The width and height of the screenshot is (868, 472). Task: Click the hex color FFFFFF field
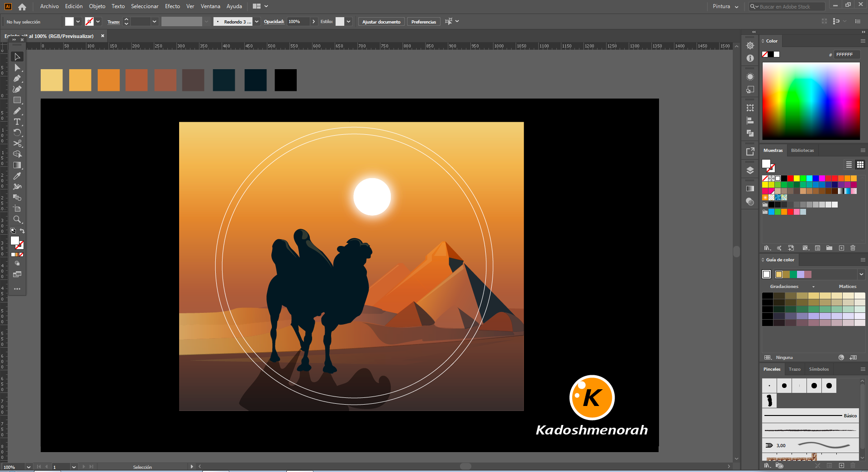pos(847,54)
